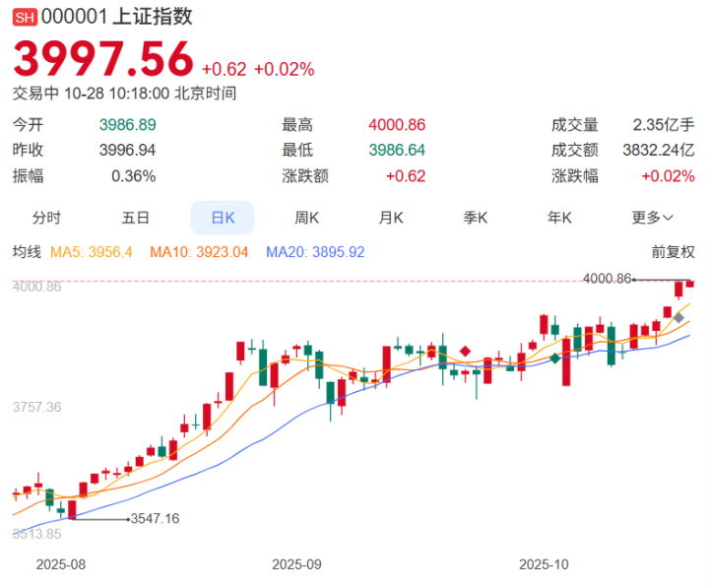Click the 均线 moving average label
Screen dimensions: 709x588
[27, 251]
